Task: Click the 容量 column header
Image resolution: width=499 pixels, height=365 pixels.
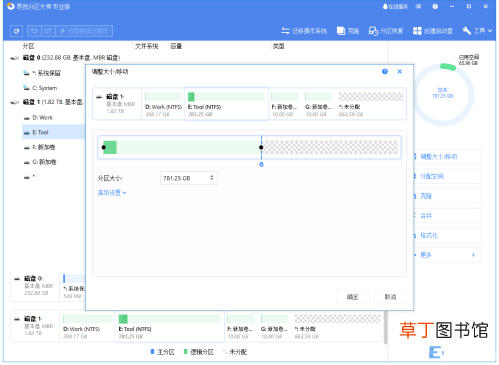Action: (x=176, y=46)
